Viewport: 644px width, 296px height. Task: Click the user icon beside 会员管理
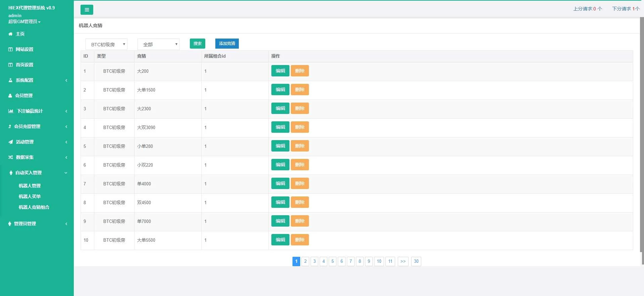tap(10, 96)
